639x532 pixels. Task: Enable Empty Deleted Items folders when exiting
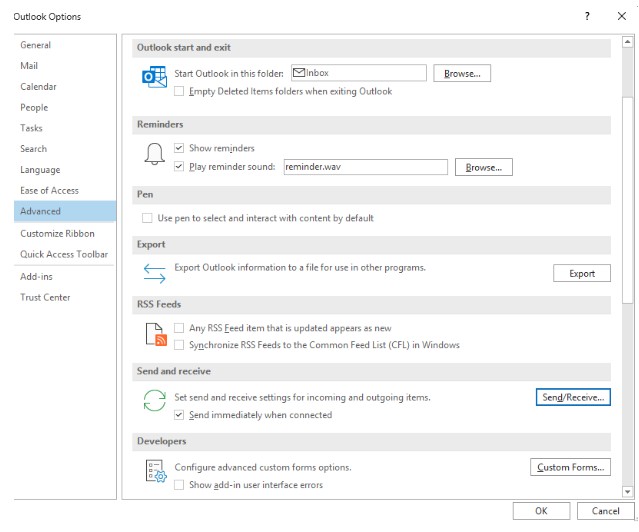(x=179, y=91)
